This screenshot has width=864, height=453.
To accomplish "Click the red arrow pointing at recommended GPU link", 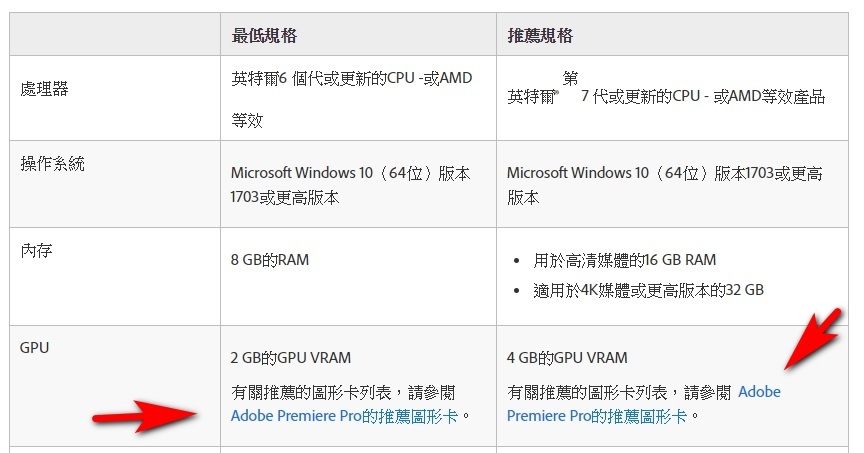I will click(x=813, y=338).
